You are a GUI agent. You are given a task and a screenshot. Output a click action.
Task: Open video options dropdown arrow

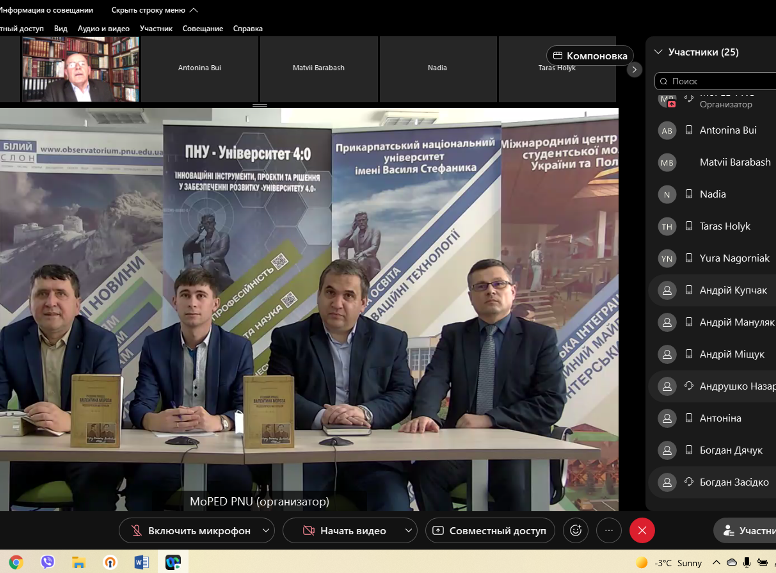tap(408, 530)
